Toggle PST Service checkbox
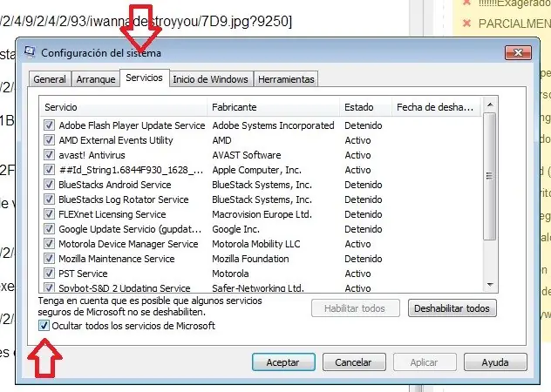 (49, 273)
